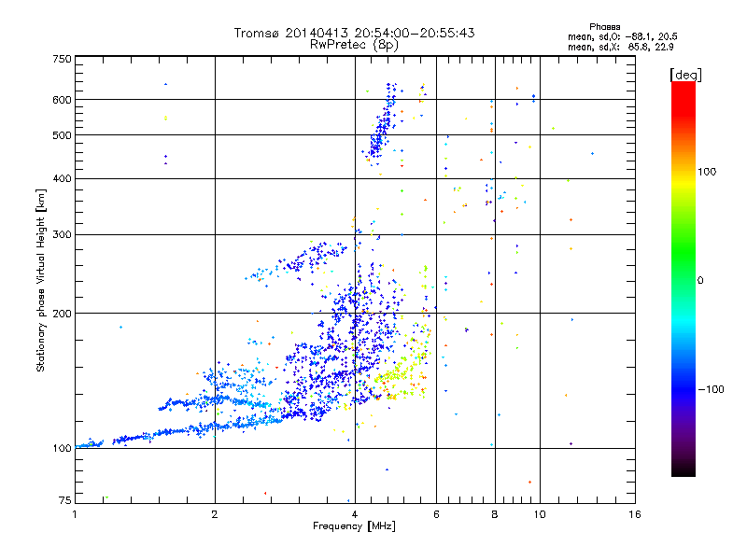Click the black bottom of the colorbar

[x=684, y=469]
